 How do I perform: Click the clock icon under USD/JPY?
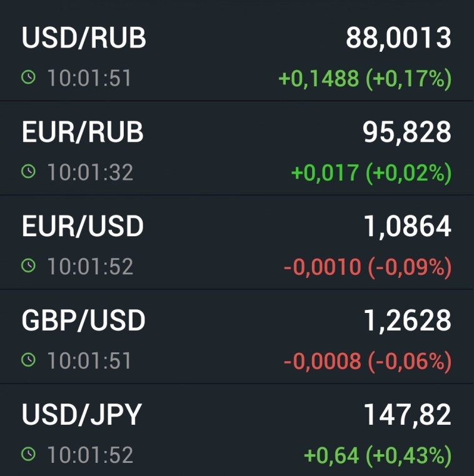29,454
